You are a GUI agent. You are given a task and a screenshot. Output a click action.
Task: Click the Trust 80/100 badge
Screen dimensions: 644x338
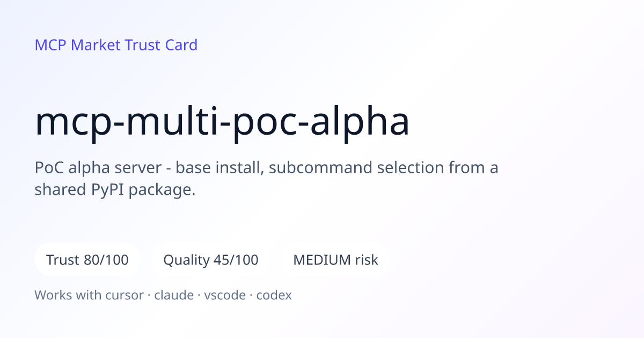click(x=87, y=260)
